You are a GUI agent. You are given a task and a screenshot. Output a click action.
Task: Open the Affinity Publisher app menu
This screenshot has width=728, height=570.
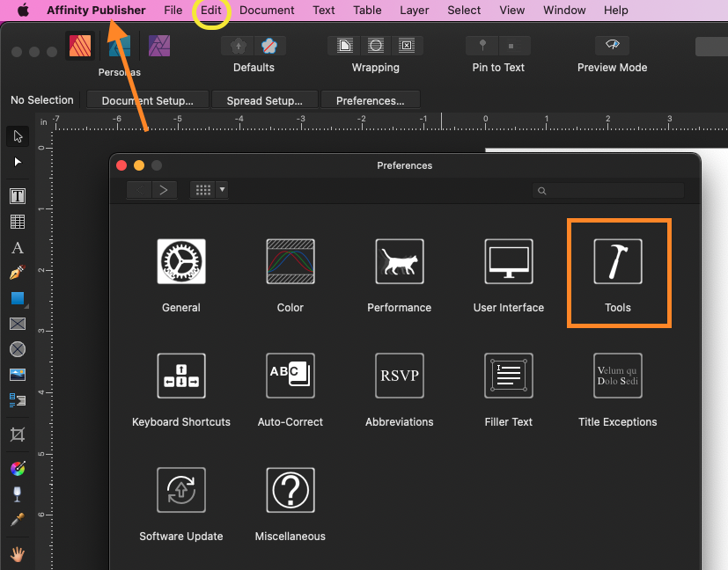coord(96,11)
